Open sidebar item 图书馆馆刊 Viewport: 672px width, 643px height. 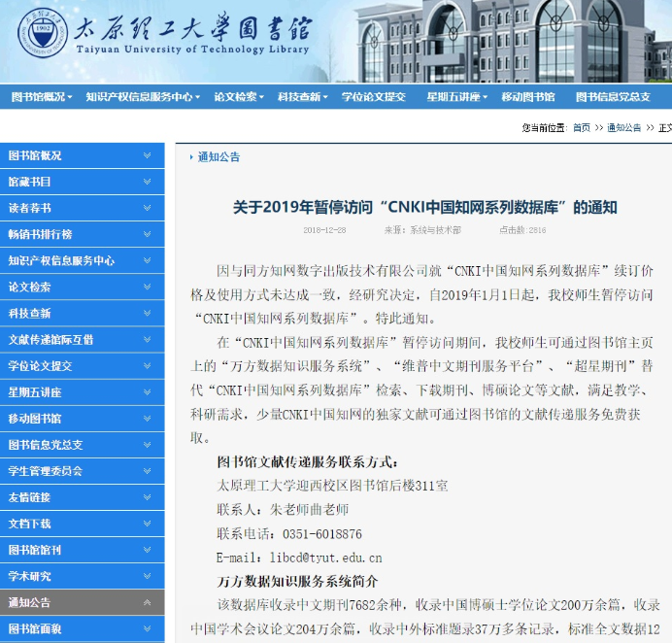tap(82, 550)
